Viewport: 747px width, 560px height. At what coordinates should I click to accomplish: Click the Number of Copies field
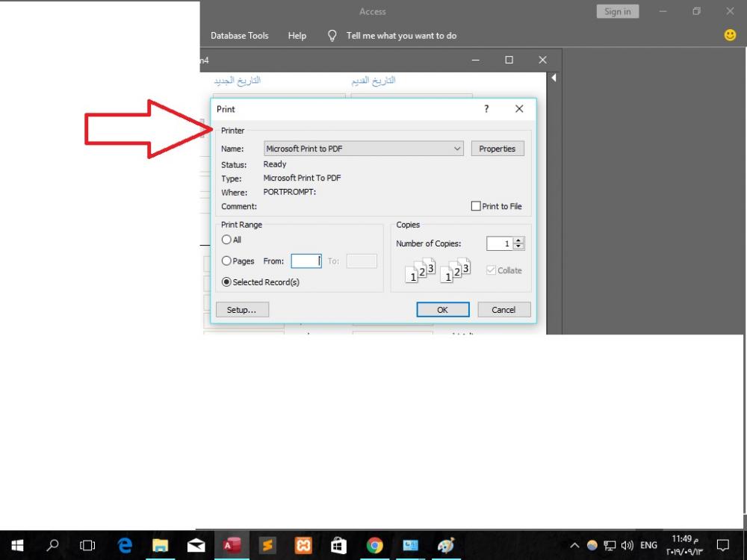click(x=500, y=243)
